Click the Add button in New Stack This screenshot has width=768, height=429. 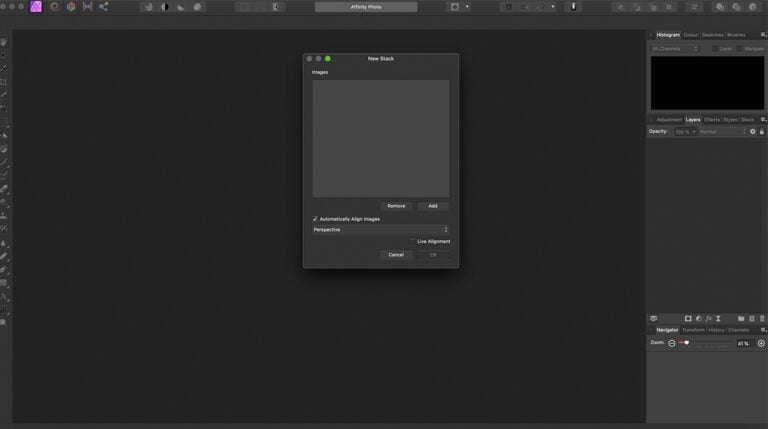coord(433,206)
